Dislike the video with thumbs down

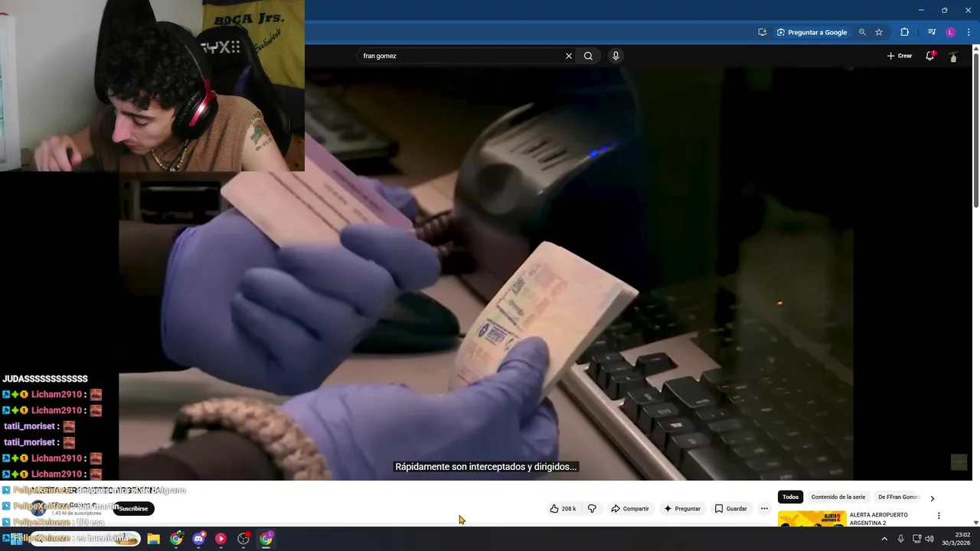(592, 508)
